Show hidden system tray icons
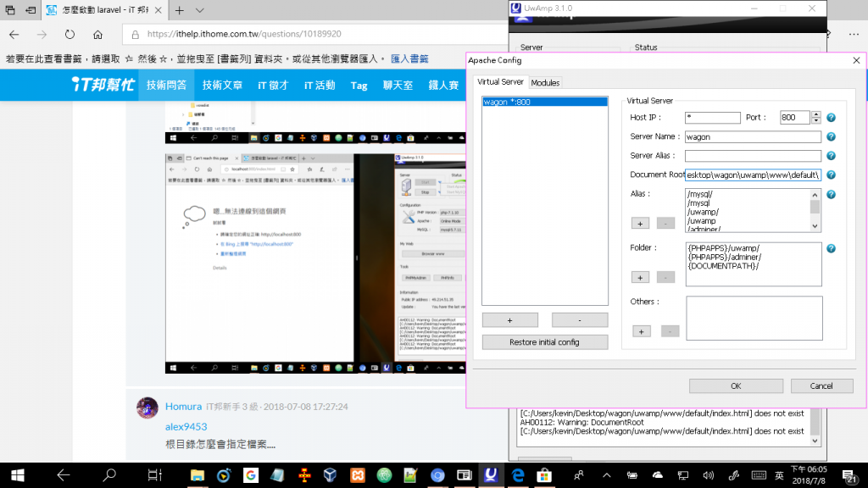Screen dimensions: 868x488 click(x=607, y=475)
